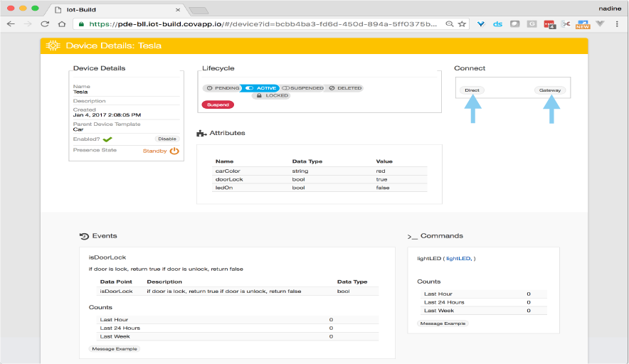
Task: Switch lifecycle to SUSPENDED
Action: [x=302, y=88]
